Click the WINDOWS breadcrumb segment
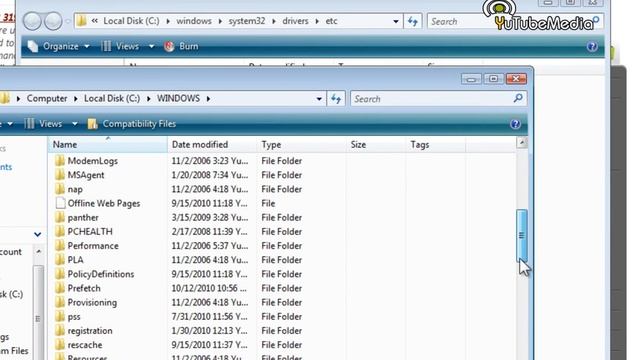The height and width of the screenshot is (360, 640). (178, 99)
